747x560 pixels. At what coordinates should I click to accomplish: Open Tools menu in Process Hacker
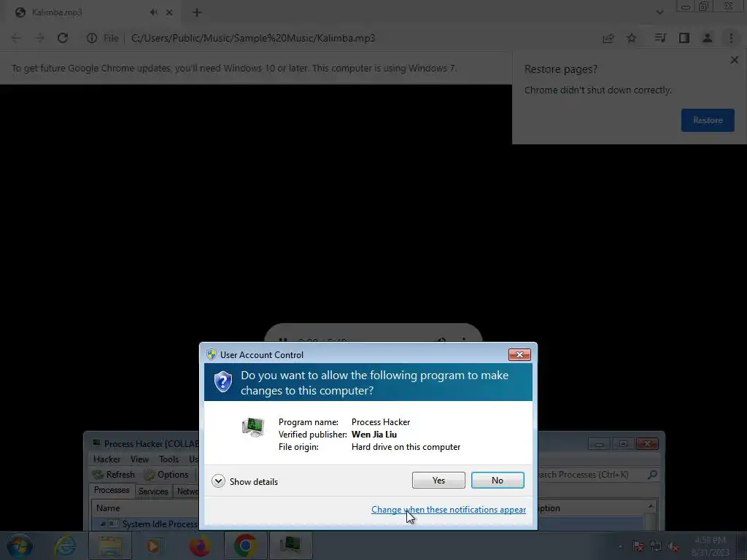(x=169, y=459)
